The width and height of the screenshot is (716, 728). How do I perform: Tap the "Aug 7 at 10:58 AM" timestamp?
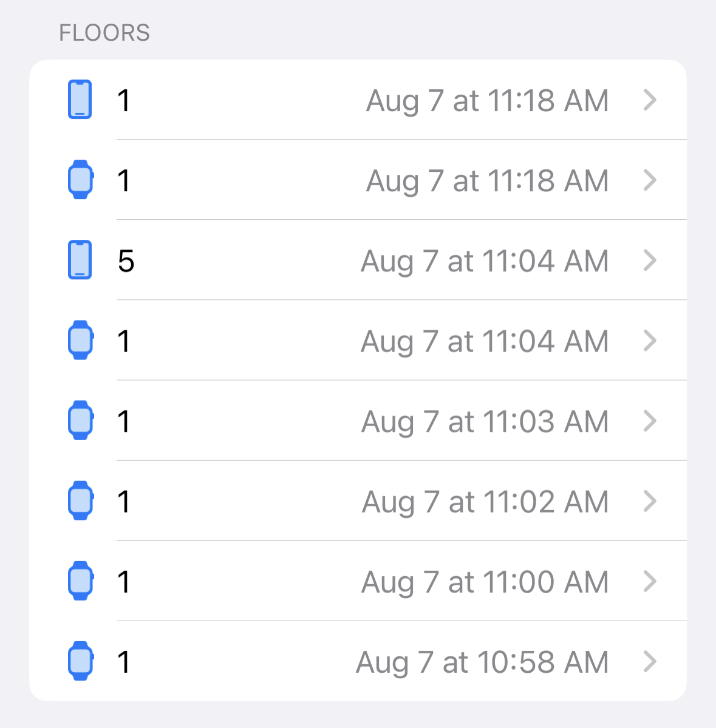[482, 662]
